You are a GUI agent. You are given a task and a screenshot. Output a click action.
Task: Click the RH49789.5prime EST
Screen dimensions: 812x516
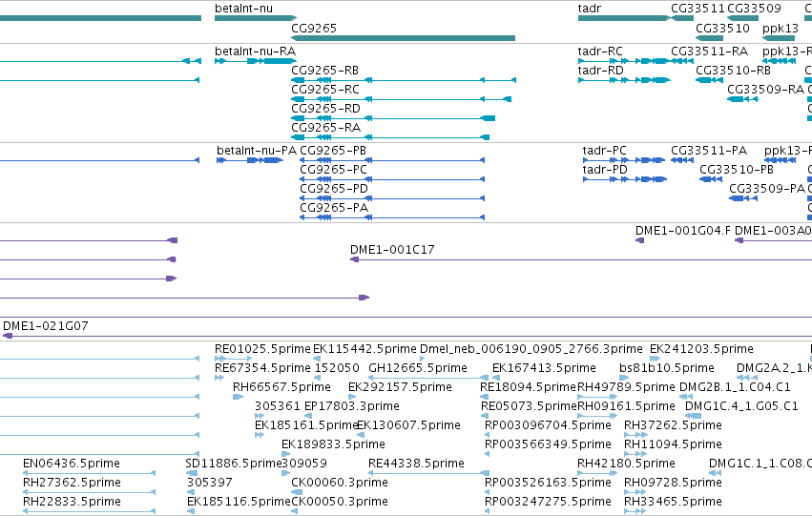click(x=597, y=397)
